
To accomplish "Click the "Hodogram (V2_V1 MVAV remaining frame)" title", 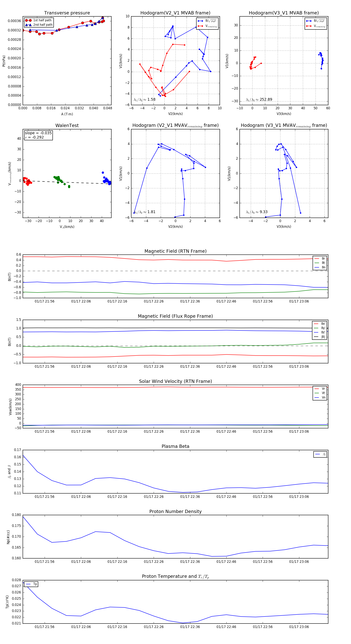I will pyautogui.click(x=175, y=125).
